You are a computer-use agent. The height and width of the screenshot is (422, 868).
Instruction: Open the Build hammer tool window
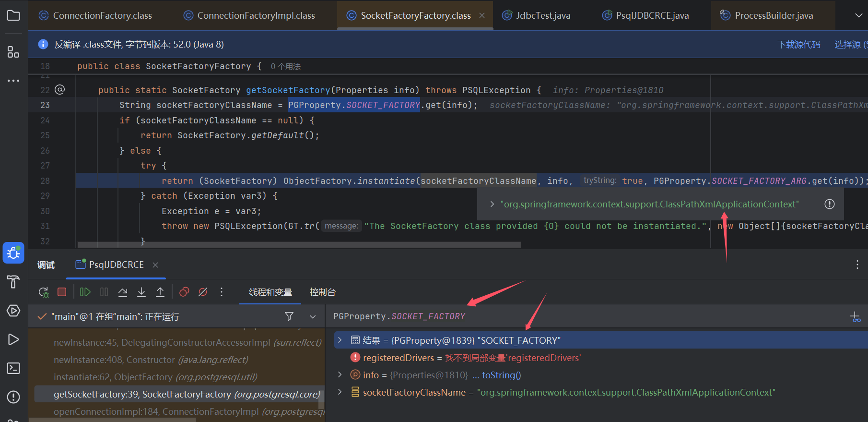pyautogui.click(x=13, y=282)
